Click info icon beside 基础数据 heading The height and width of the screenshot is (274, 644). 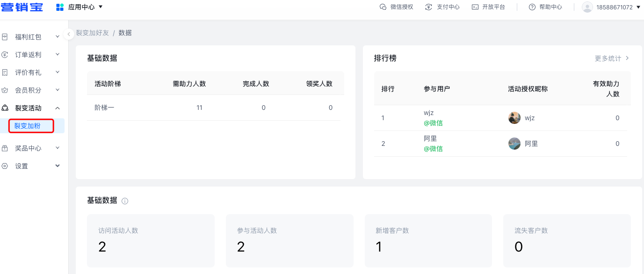(x=125, y=201)
